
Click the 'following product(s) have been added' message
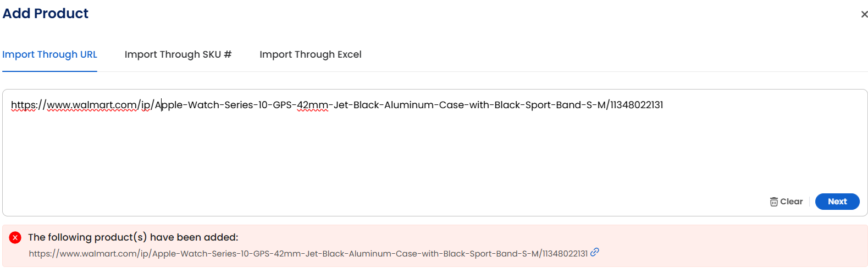pyautogui.click(x=133, y=237)
